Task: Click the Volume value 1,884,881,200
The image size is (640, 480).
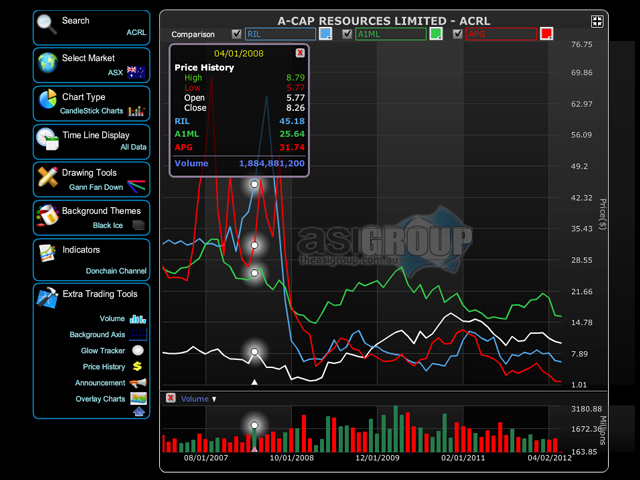Action: tap(272, 163)
